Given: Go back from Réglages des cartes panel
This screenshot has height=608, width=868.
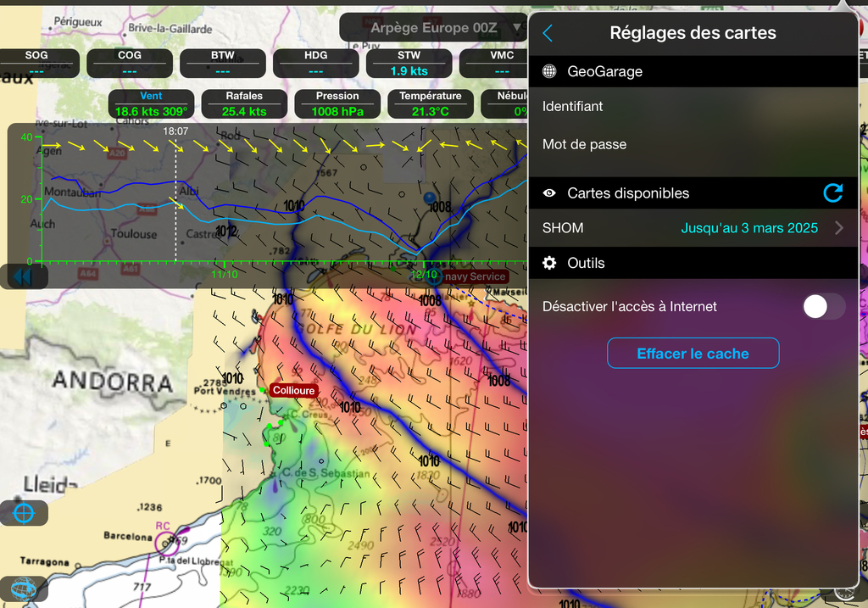Looking at the screenshot, I should coord(548,33).
